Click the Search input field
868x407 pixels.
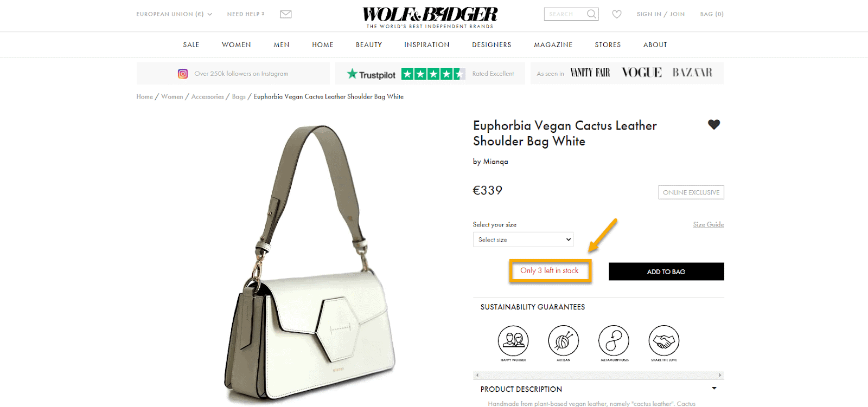click(565, 14)
